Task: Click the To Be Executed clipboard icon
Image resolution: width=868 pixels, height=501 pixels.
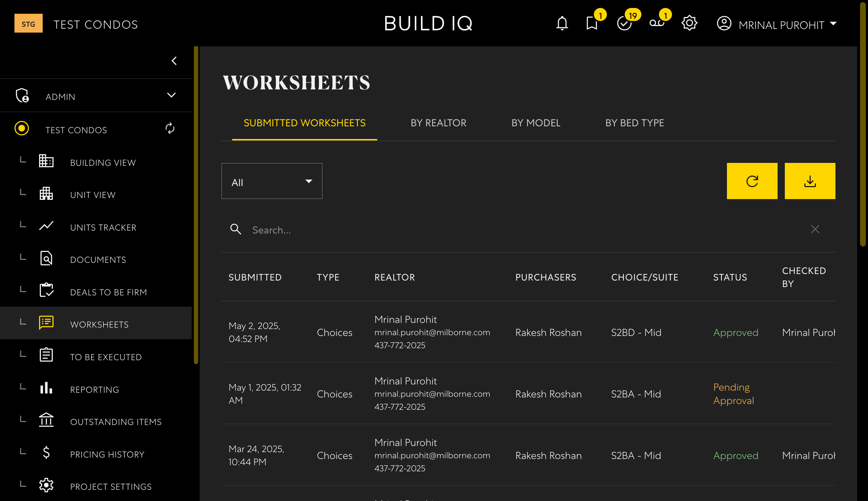Action: (46, 355)
